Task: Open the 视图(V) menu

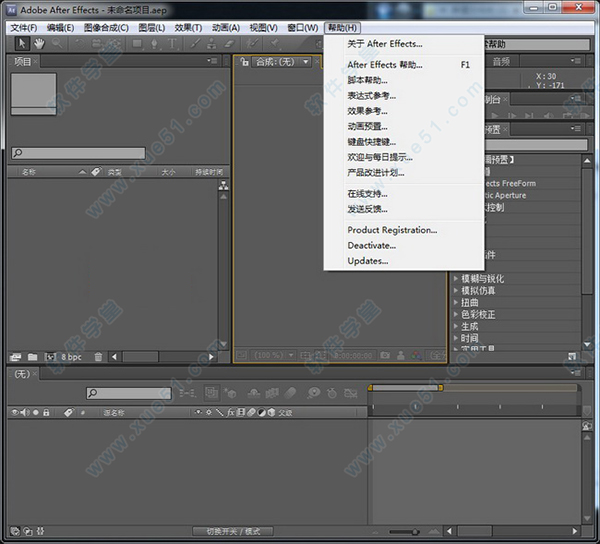Action: [x=263, y=28]
